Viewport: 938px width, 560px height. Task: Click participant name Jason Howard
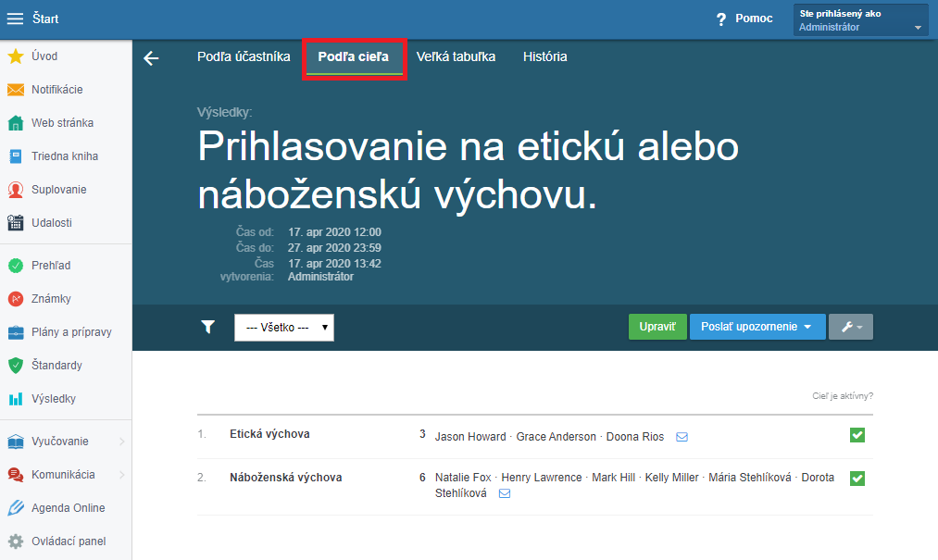click(x=470, y=437)
